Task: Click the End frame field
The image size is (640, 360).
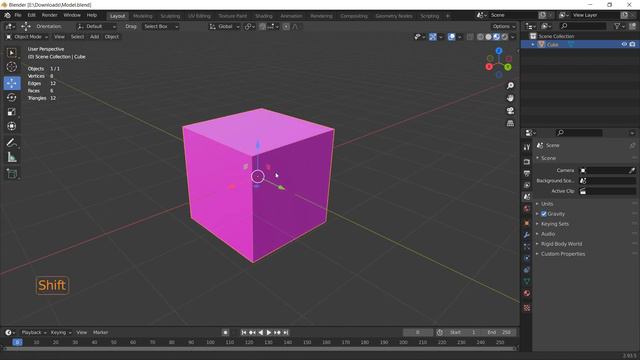Action: (x=499, y=333)
